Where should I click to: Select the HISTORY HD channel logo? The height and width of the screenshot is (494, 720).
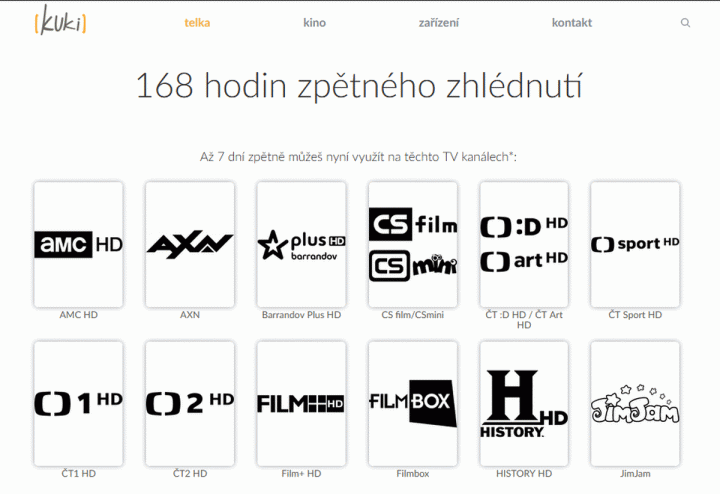[524, 404]
